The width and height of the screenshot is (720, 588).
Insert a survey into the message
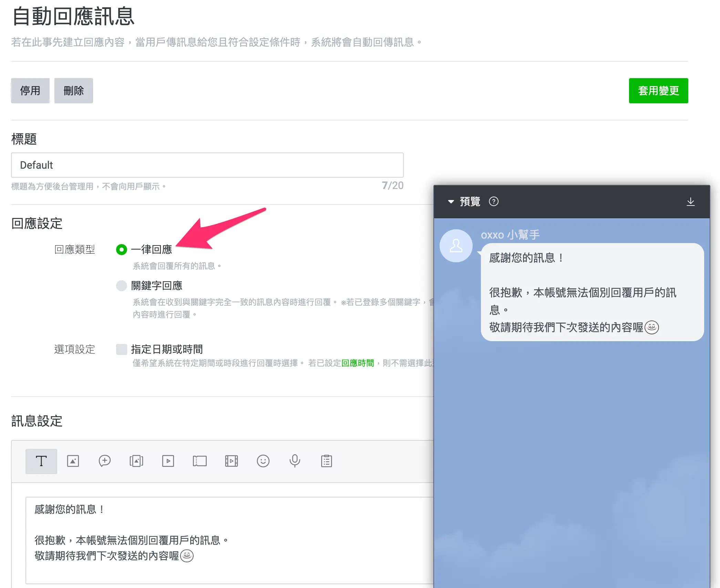(x=326, y=461)
